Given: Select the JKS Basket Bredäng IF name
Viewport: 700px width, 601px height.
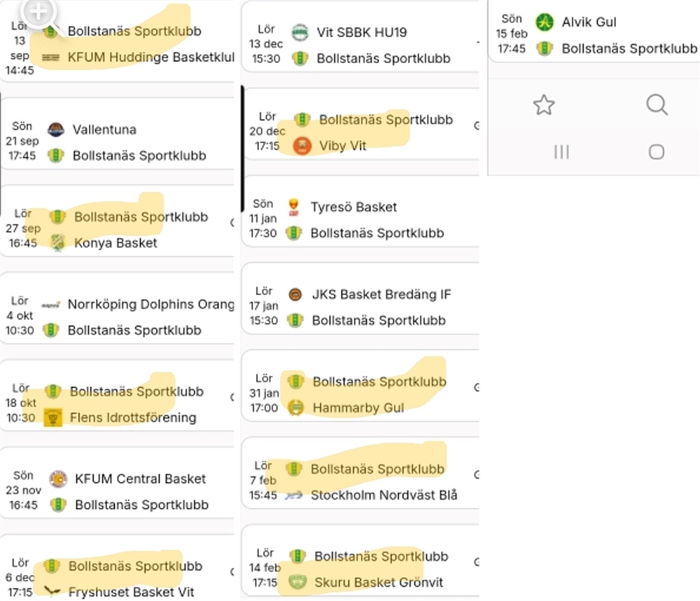Looking at the screenshot, I should [x=381, y=294].
